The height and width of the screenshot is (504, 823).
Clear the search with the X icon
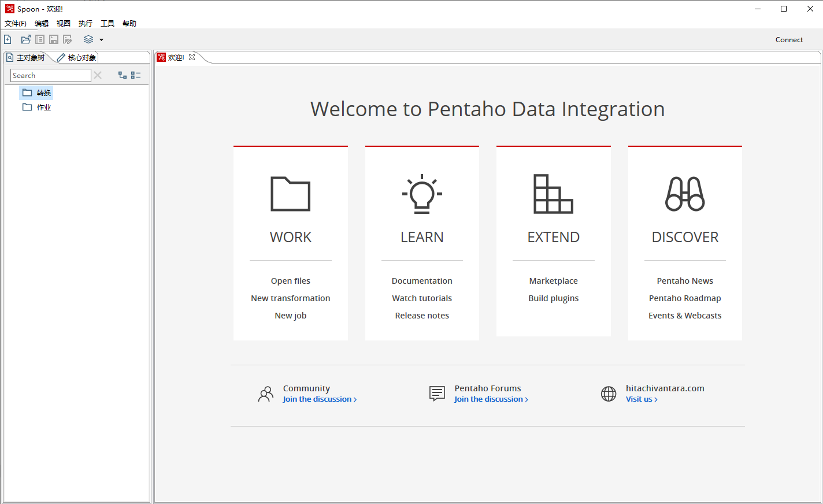[x=98, y=75]
